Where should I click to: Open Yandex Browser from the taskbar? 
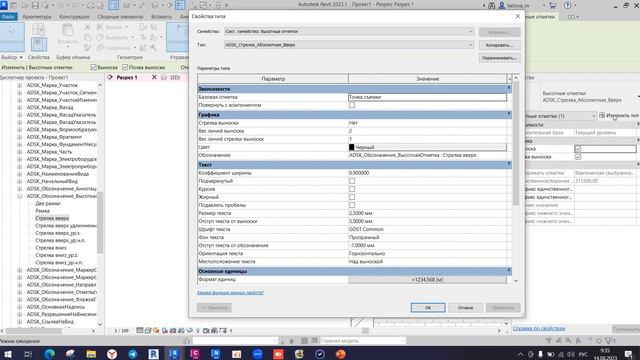coord(112,354)
